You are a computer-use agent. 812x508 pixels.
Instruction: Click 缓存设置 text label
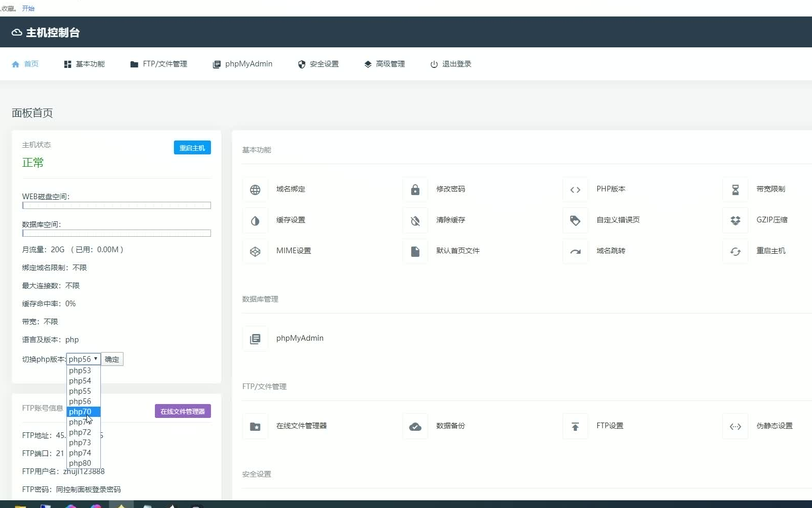click(291, 220)
